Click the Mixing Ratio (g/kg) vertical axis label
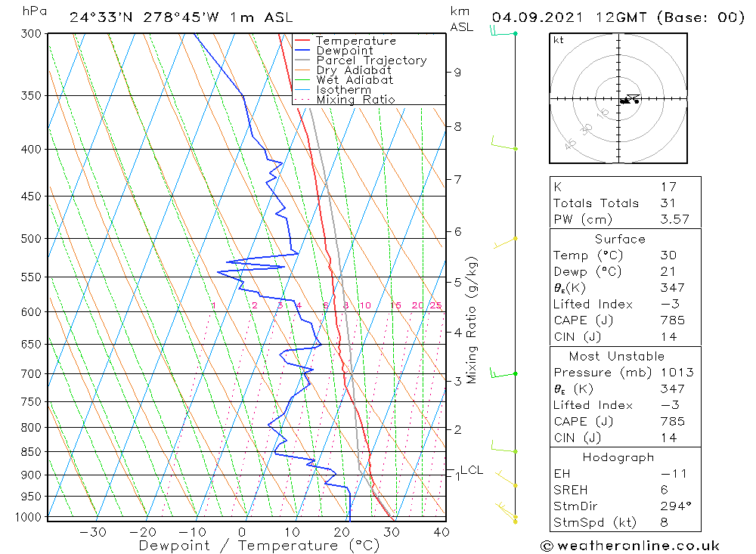Viewport: 756px width, 554px height. point(472,320)
